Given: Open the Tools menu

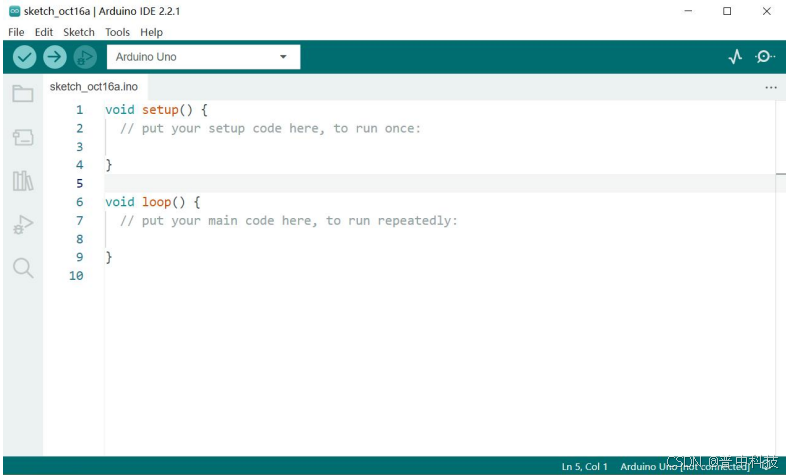Looking at the screenshot, I should [x=117, y=32].
